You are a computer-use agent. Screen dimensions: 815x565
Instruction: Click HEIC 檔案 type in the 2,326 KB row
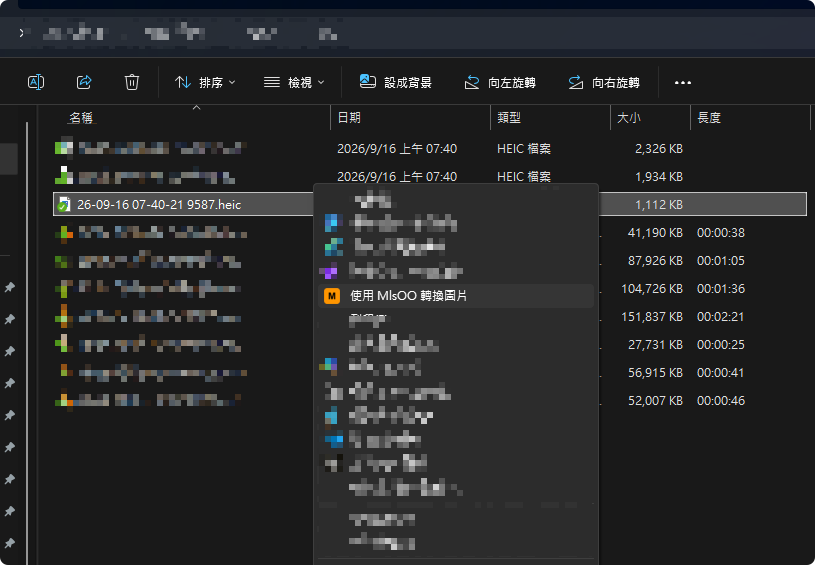[524, 149]
